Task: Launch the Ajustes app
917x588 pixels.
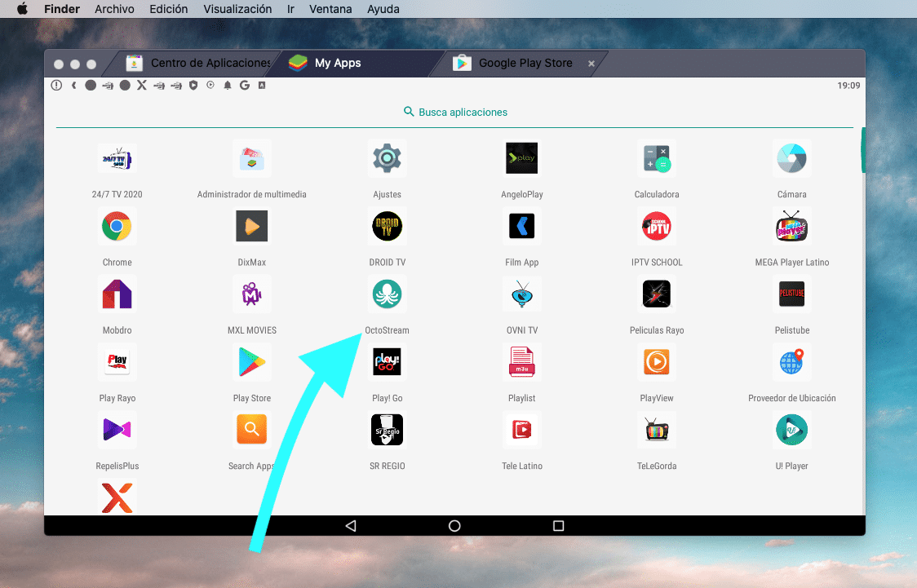Action: (387, 158)
